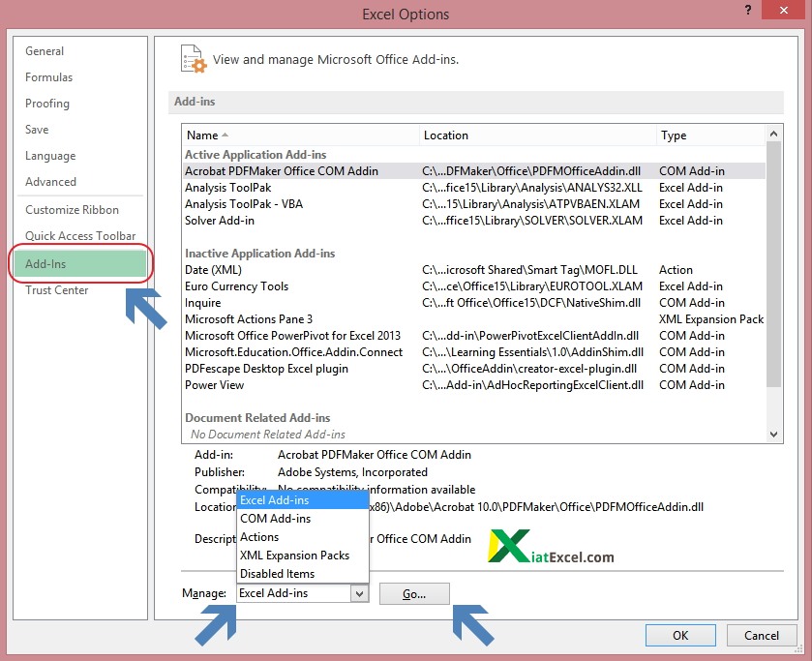
Task: Click the SOLVER.XLAM location path
Action: click(532, 221)
